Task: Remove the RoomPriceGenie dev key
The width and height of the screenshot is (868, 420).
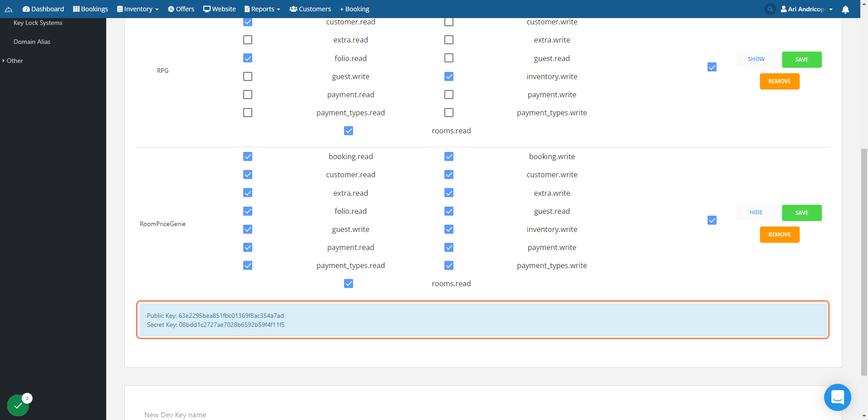Action: 780,235
